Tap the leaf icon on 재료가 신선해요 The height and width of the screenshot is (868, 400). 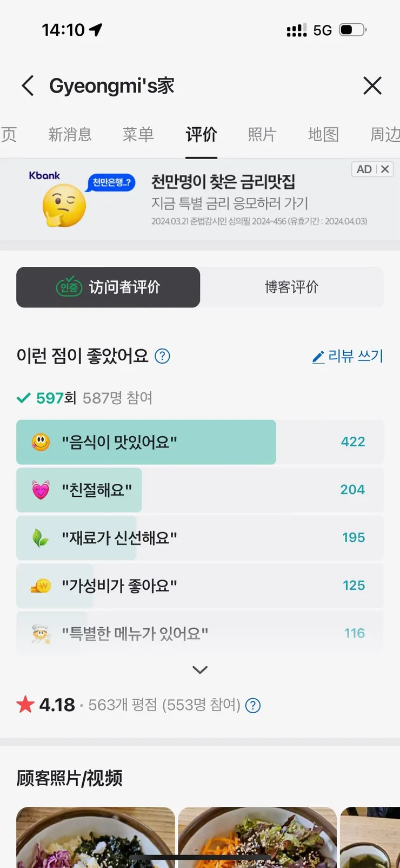pos(41,538)
